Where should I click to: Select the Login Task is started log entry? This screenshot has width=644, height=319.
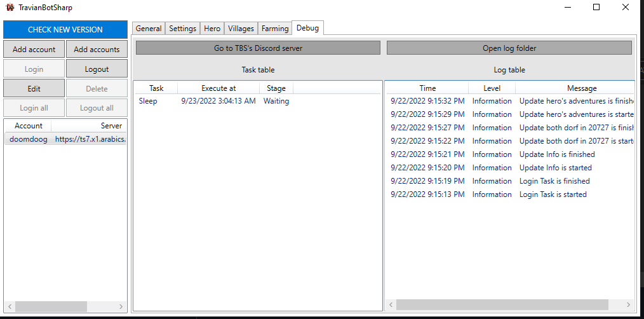(509, 194)
